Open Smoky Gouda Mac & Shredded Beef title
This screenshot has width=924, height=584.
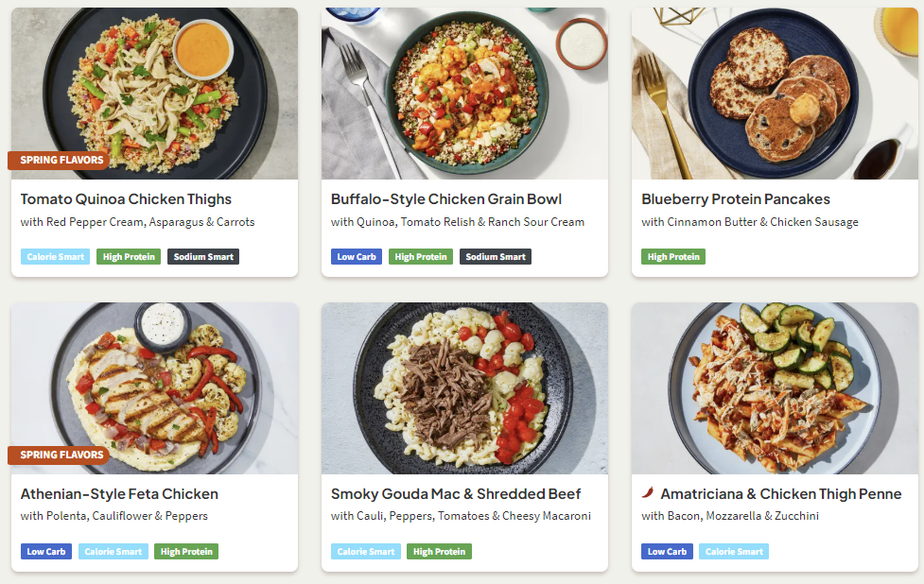tap(456, 494)
